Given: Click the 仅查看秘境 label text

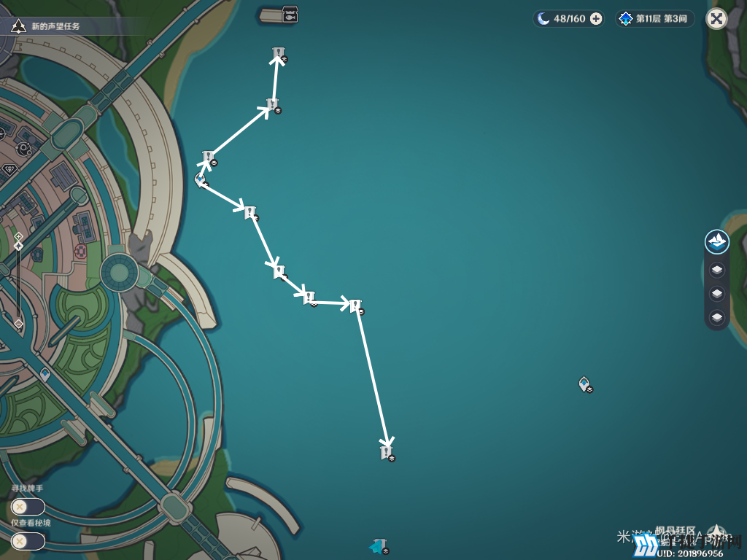Looking at the screenshot, I should (x=31, y=523).
